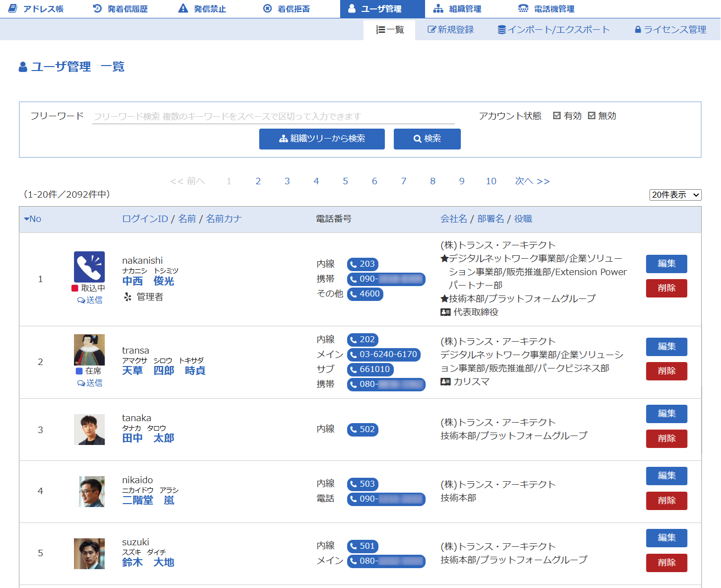Click the フリーワード search input field
The width and height of the screenshot is (721, 588).
[273, 116]
